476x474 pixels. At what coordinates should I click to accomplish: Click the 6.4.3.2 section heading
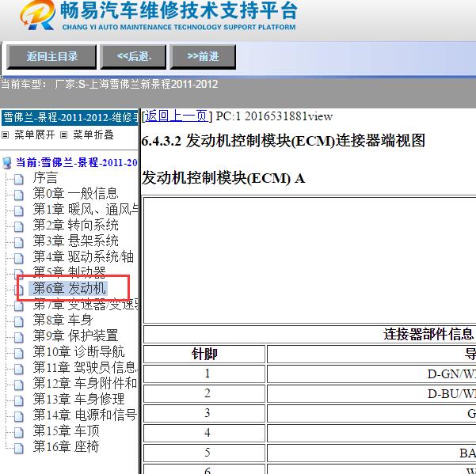click(284, 141)
